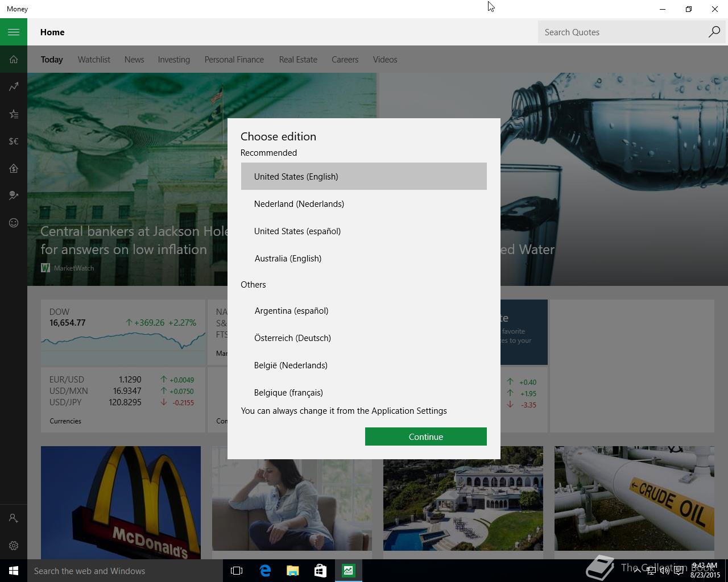
Task: Open Task View on the taskbar
Action: 237,571
